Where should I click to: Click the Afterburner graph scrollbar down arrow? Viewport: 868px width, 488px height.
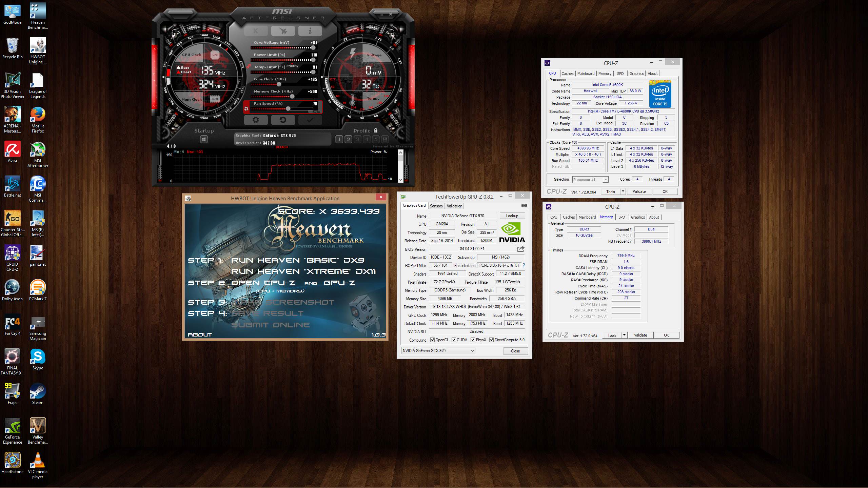click(x=400, y=180)
